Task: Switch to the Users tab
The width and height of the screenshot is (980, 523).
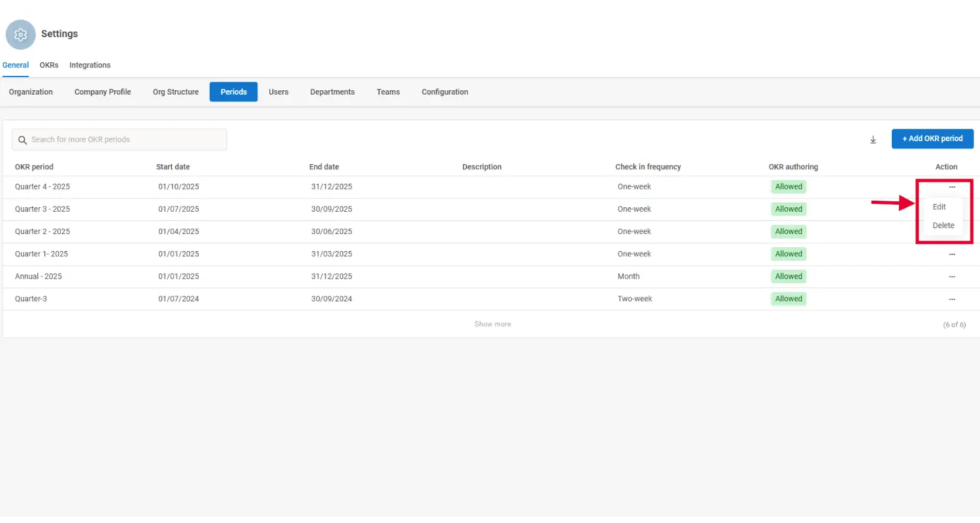Action: point(278,92)
